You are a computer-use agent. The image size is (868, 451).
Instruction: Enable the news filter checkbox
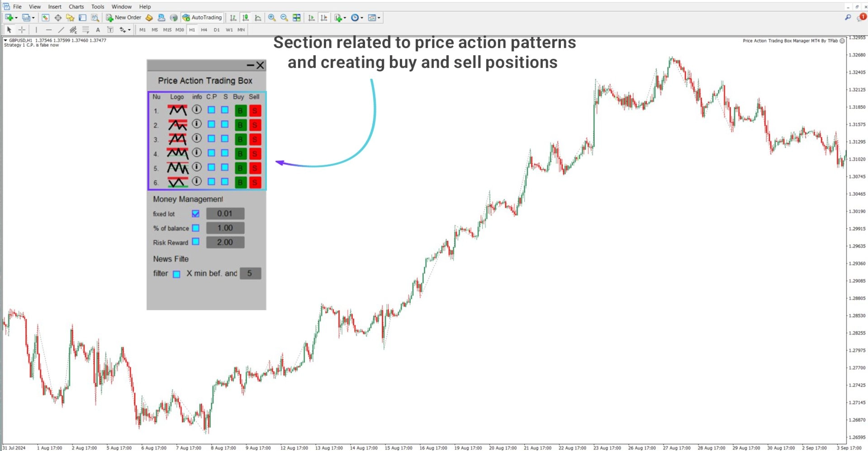(x=176, y=274)
